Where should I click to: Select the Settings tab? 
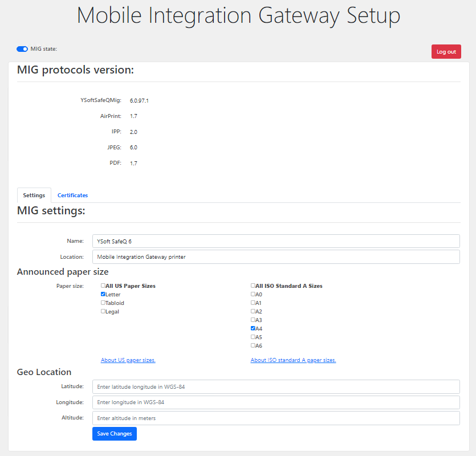coord(34,196)
